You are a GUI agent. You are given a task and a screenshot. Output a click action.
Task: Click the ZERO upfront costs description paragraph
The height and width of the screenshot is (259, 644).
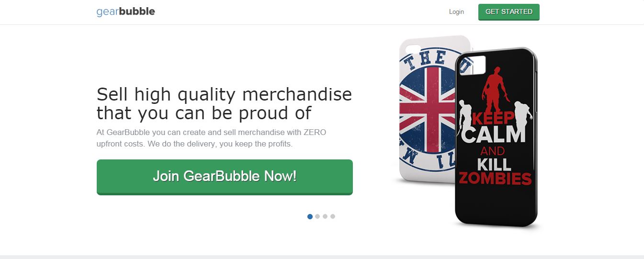point(211,138)
